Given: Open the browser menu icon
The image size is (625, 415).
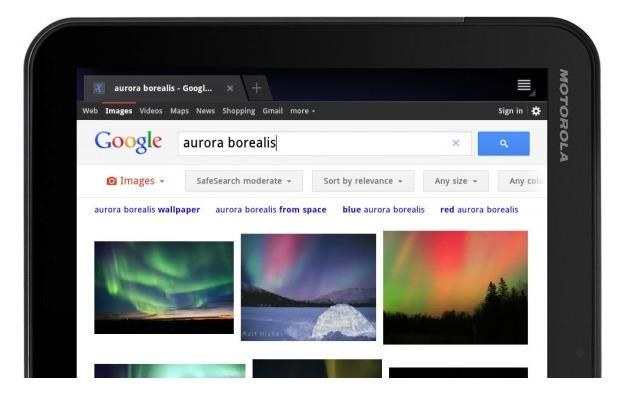Looking at the screenshot, I should pyautogui.click(x=524, y=85).
